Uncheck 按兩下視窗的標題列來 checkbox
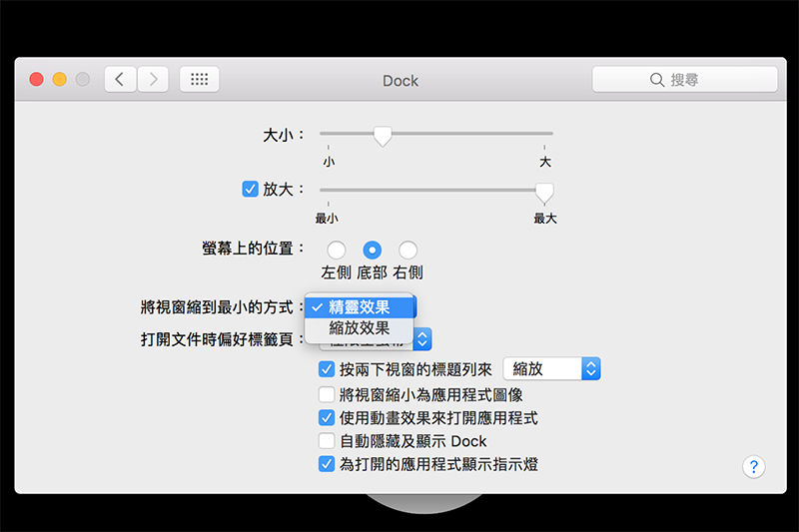 coord(326,369)
